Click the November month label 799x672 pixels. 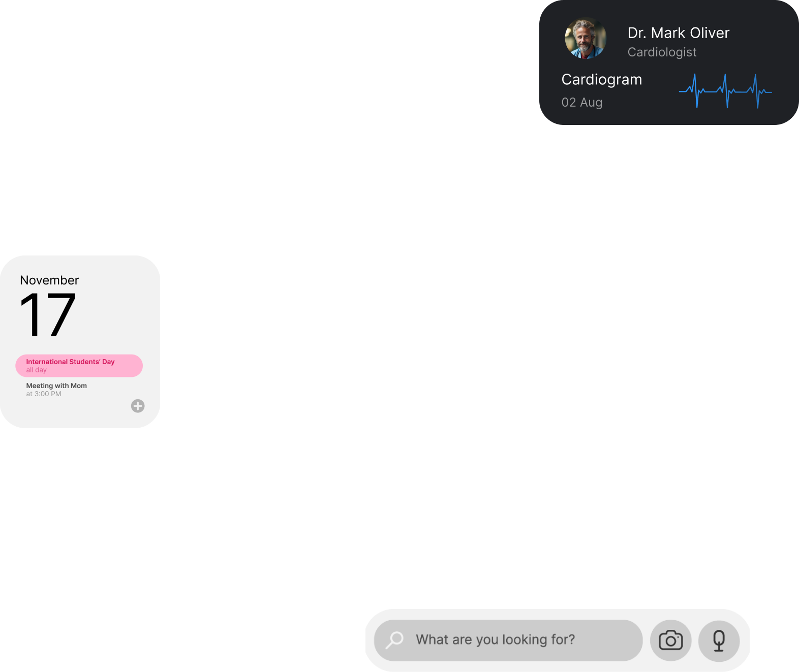[49, 280]
